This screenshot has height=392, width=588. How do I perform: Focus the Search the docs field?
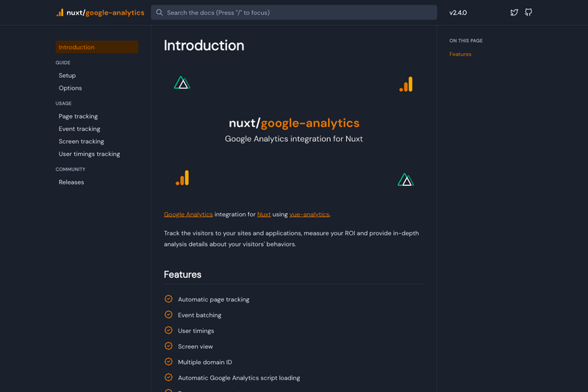click(293, 13)
